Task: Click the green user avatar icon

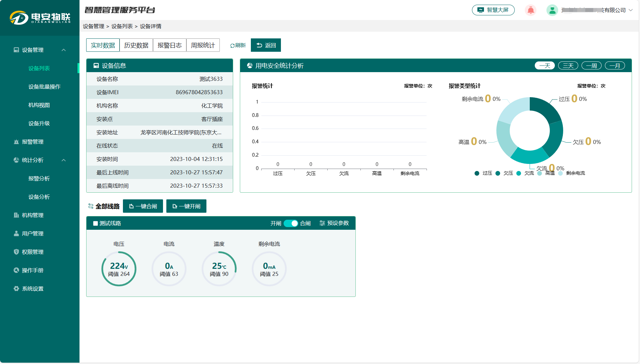Action: (x=552, y=10)
